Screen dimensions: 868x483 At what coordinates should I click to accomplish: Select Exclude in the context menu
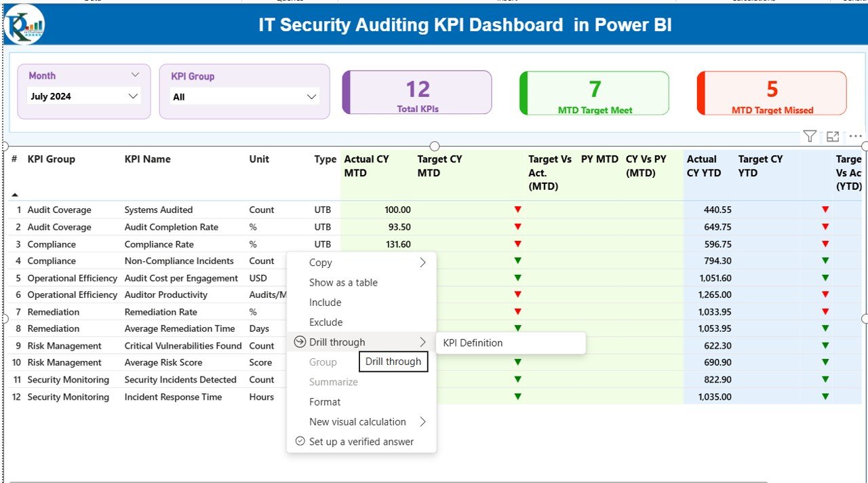pyautogui.click(x=325, y=322)
